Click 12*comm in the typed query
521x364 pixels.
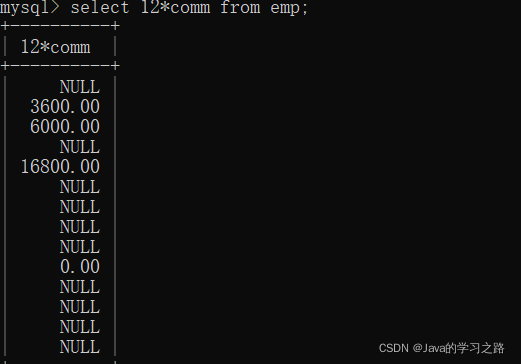[175, 7]
